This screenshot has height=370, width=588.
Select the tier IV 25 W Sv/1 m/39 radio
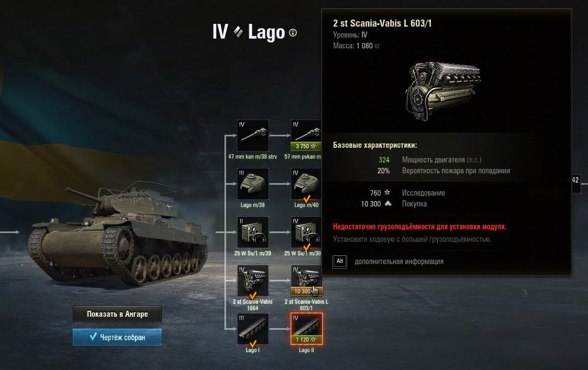click(306, 232)
